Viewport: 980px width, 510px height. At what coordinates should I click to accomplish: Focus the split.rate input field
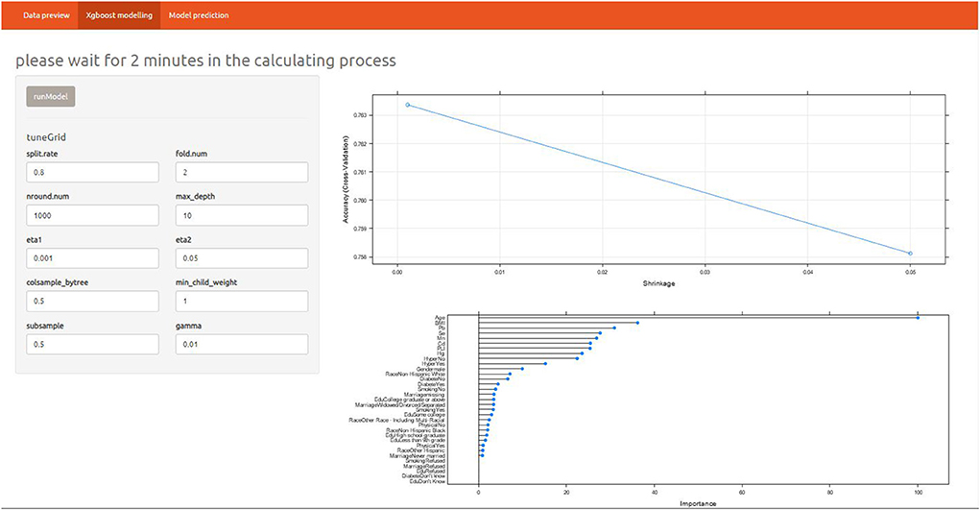coord(92,172)
